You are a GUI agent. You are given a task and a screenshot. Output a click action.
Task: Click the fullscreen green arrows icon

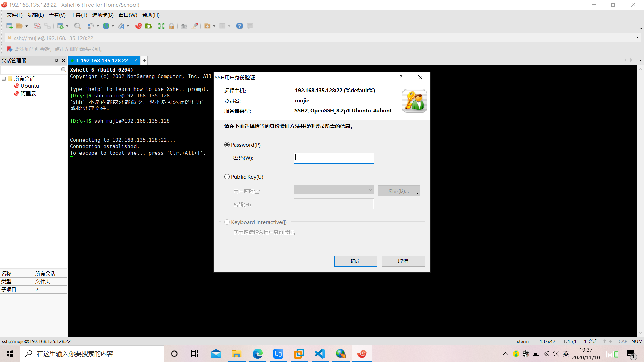click(x=161, y=26)
